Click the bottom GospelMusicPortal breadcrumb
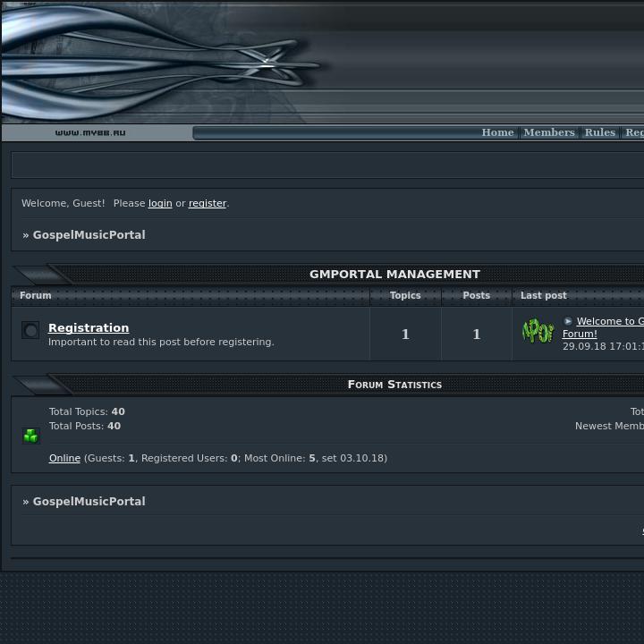Screen dimensions: 644x644 pyautogui.click(x=89, y=502)
